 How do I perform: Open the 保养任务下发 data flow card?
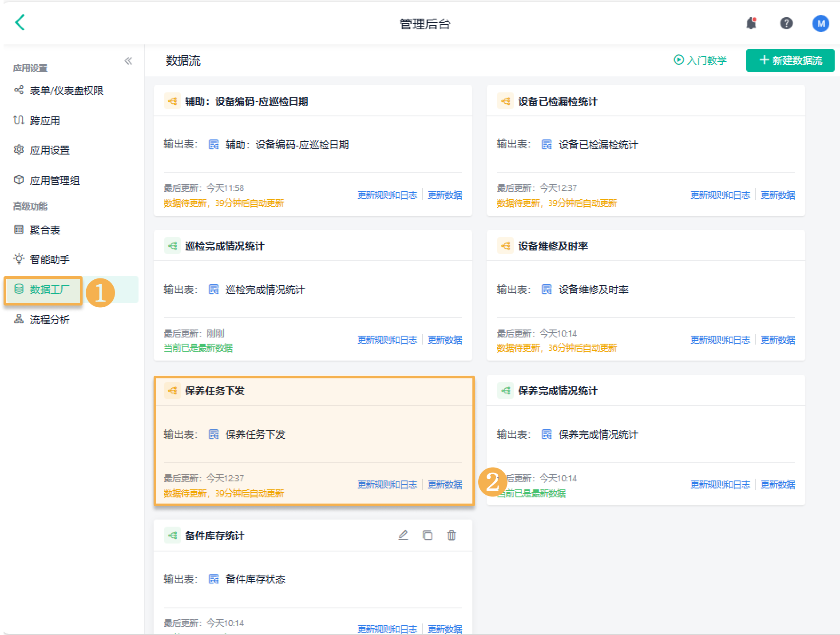pos(314,441)
